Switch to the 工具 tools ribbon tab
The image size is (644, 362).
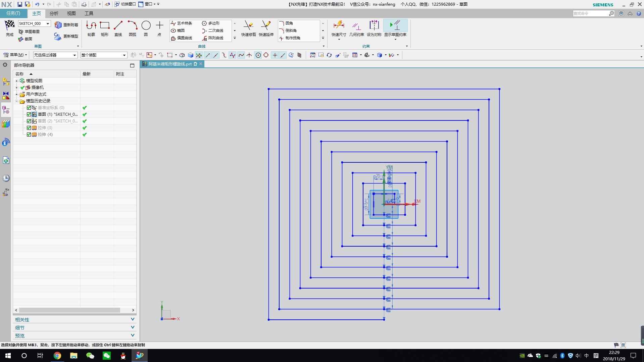coord(89,13)
